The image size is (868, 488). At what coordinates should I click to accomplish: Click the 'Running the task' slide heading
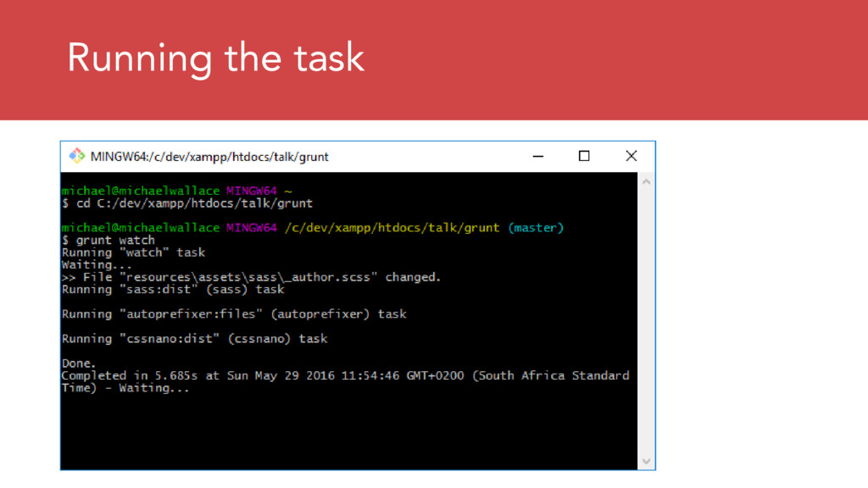tap(215, 58)
